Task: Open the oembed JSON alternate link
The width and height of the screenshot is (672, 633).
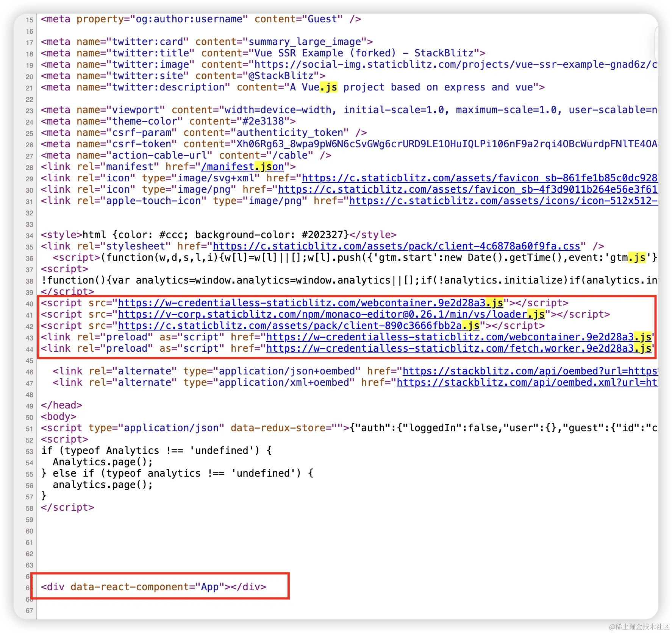Action: click(x=530, y=371)
